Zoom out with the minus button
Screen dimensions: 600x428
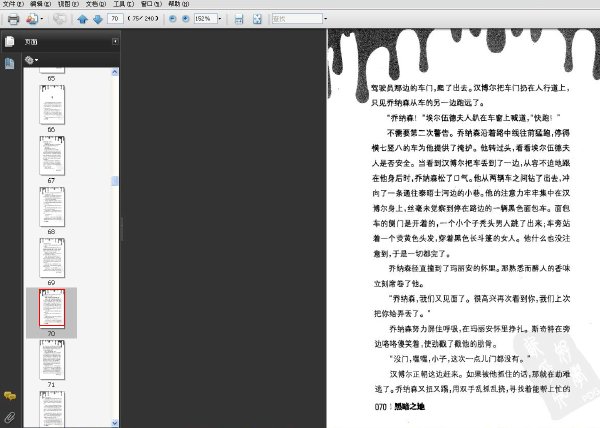click(x=173, y=18)
